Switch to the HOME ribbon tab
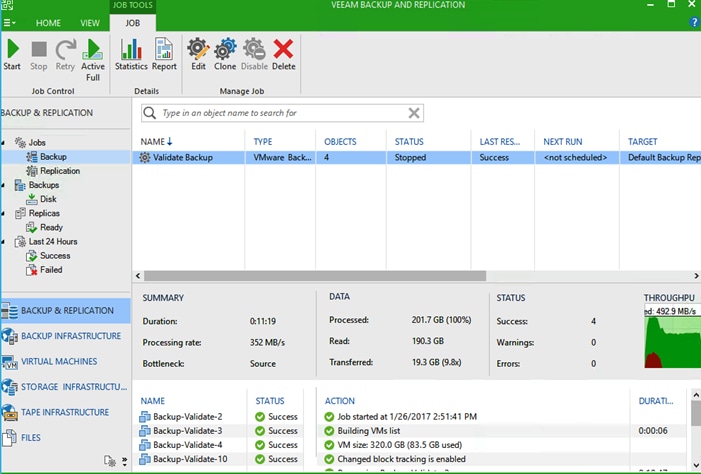The width and height of the screenshot is (701, 474). (48, 23)
